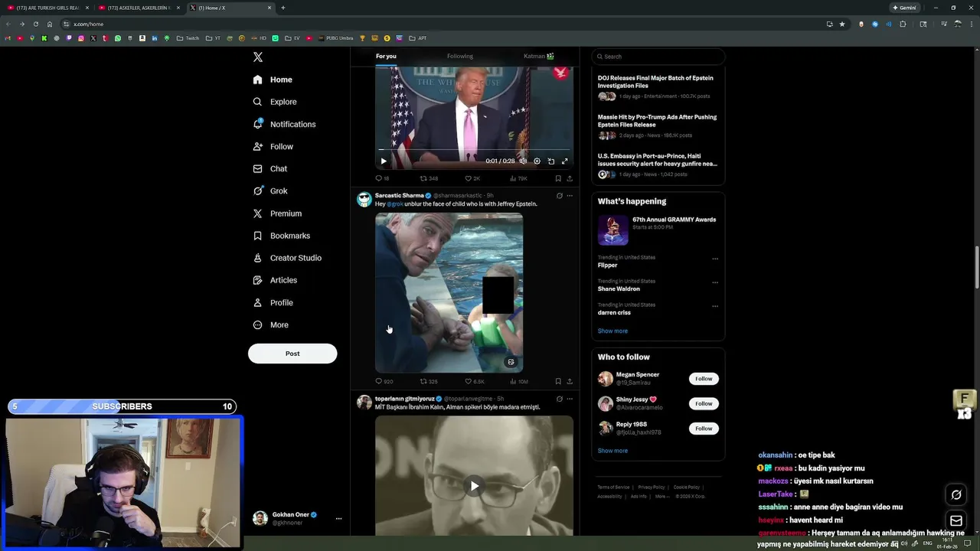Show more under What's happening

(612, 331)
